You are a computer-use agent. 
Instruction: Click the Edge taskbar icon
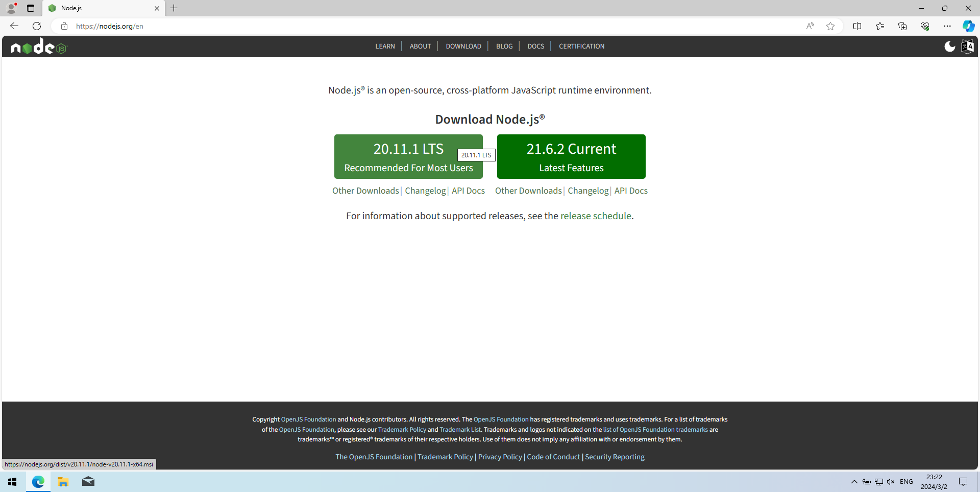tap(38, 482)
